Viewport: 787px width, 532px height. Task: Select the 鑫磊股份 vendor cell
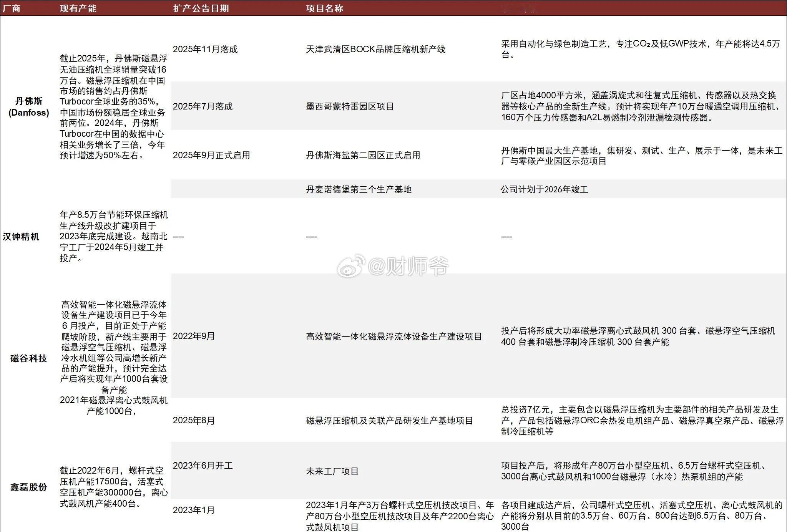pyautogui.click(x=29, y=487)
